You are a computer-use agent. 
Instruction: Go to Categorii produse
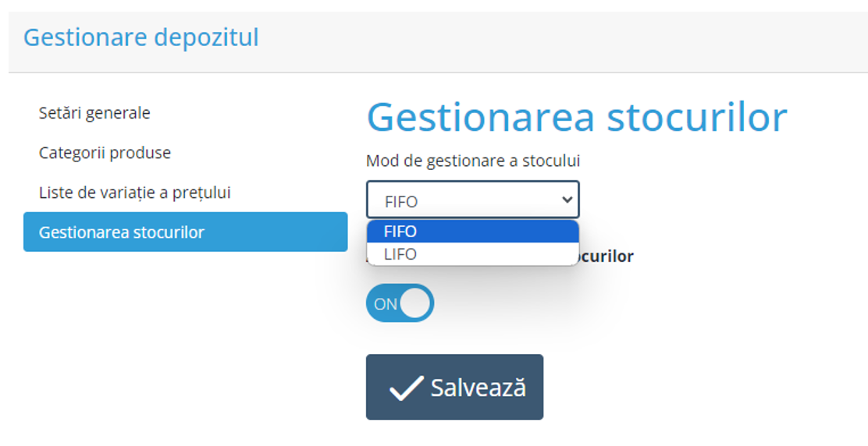[105, 153]
